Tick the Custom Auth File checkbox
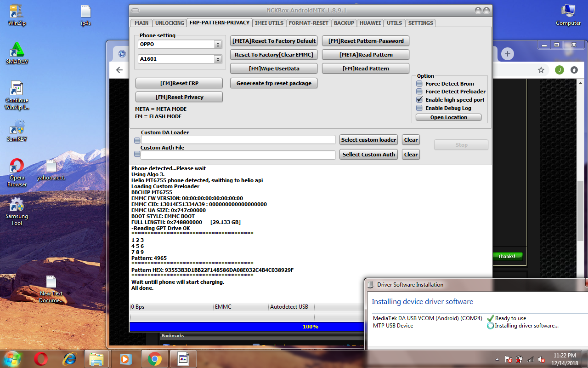 tap(137, 154)
